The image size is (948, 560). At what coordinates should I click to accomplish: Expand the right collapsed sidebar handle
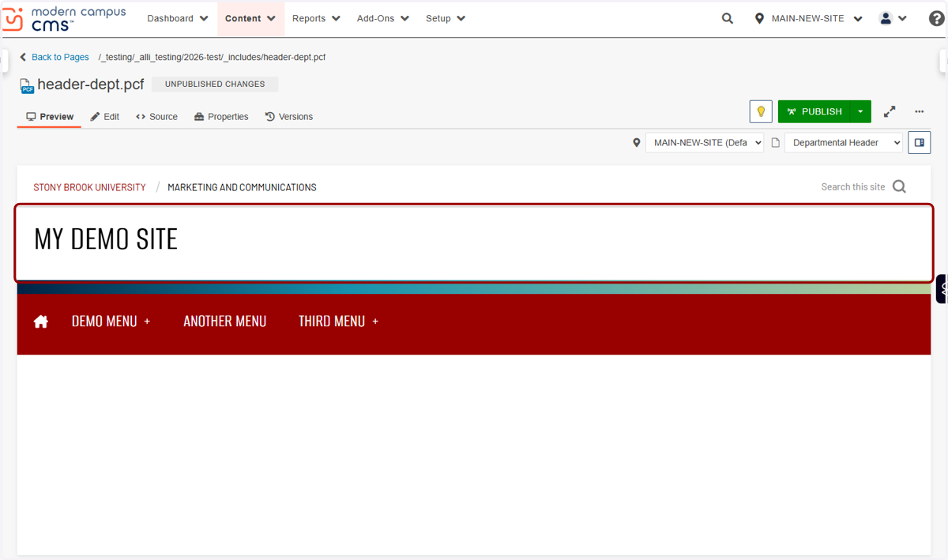tap(943, 60)
